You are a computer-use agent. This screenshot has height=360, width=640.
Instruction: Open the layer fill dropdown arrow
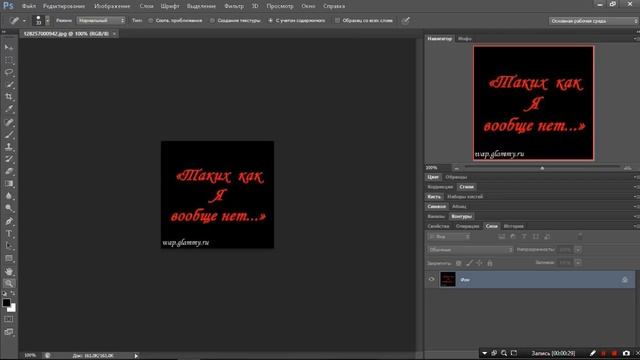(578, 262)
